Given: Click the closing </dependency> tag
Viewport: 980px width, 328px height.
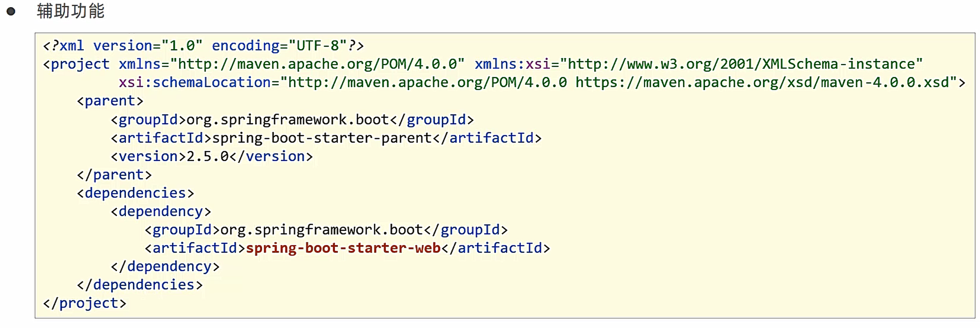Looking at the screenshot, I should [x=165, y=267].
